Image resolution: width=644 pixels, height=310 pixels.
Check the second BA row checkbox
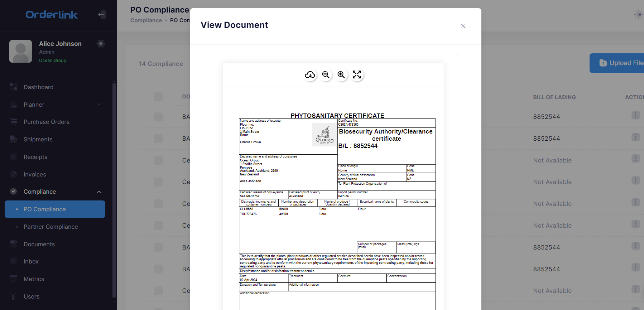pyautogui.click(x=158, y=139)
